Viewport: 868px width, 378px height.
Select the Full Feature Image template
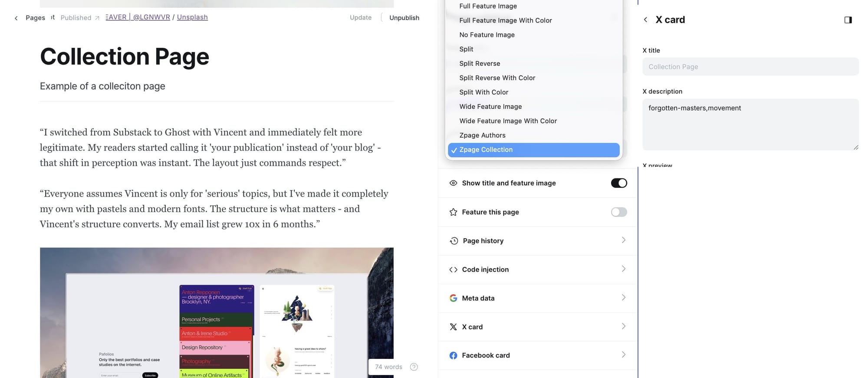[x=534, y=6]
